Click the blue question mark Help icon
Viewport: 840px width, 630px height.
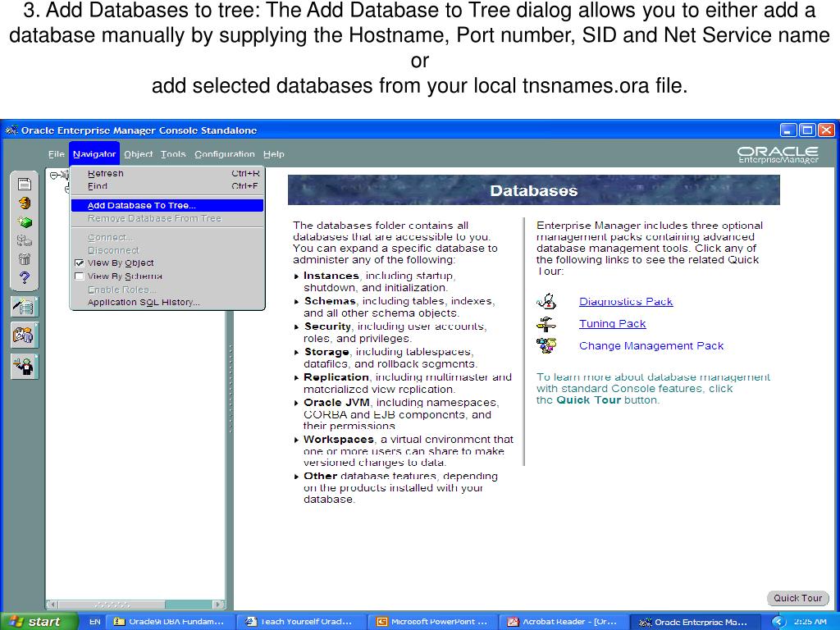pos(24,278)
